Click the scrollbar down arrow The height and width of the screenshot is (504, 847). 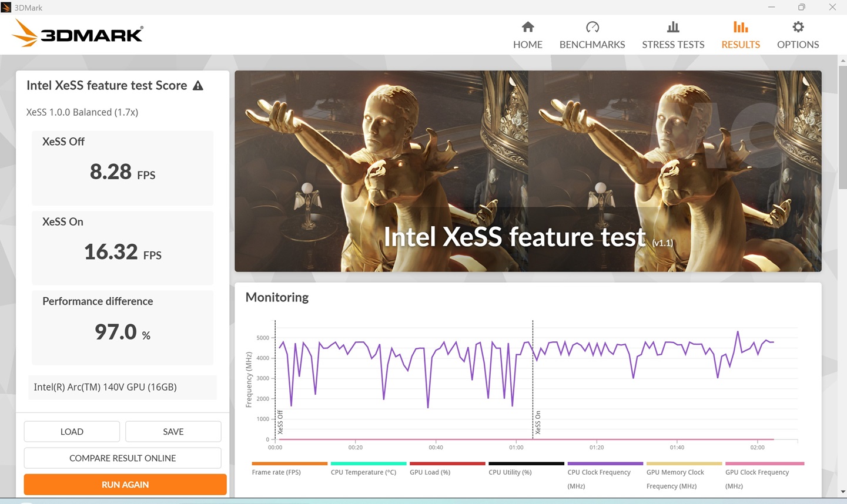click(x=842, y=492)
